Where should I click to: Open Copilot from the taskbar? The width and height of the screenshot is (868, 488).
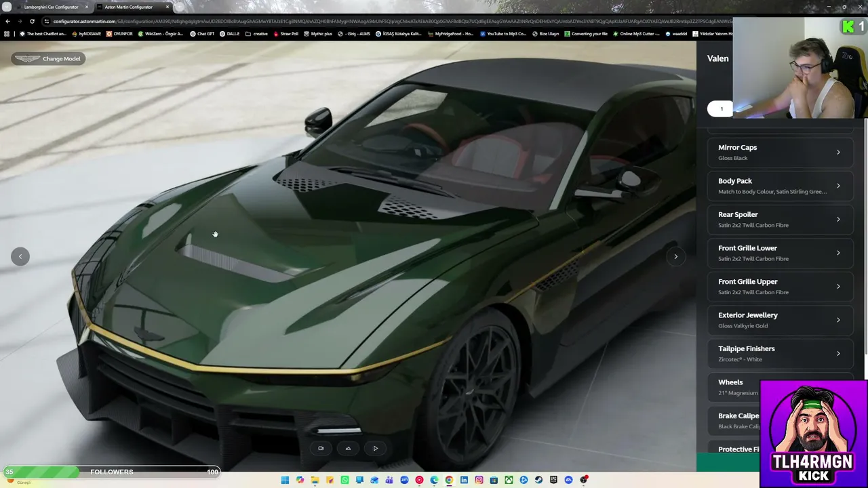(x=300, y=480)
